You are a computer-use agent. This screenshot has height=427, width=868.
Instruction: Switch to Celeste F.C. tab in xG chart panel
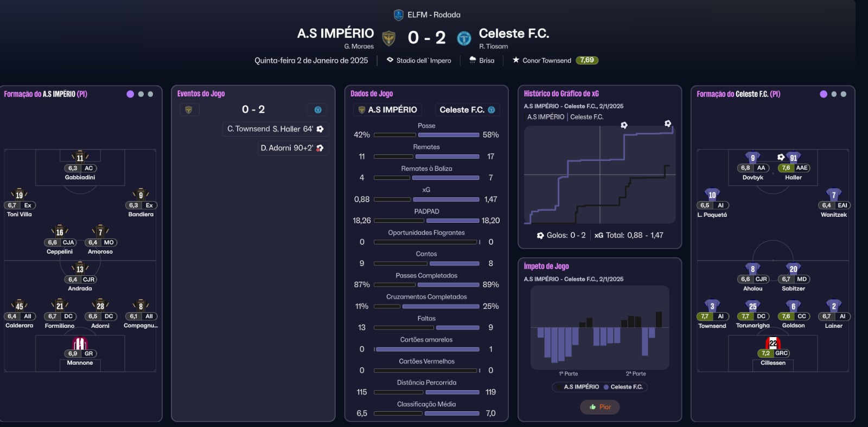pyautogui.click(x=586, y=117)
